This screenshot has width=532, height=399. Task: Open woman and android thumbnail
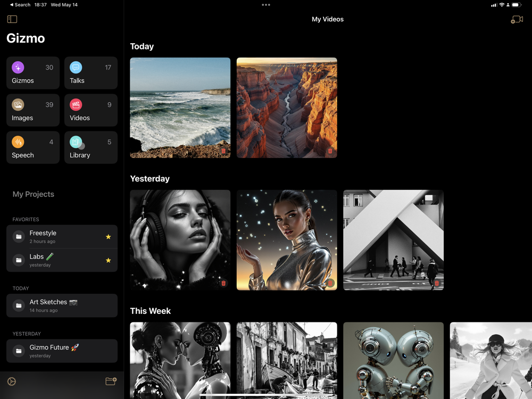180,360
